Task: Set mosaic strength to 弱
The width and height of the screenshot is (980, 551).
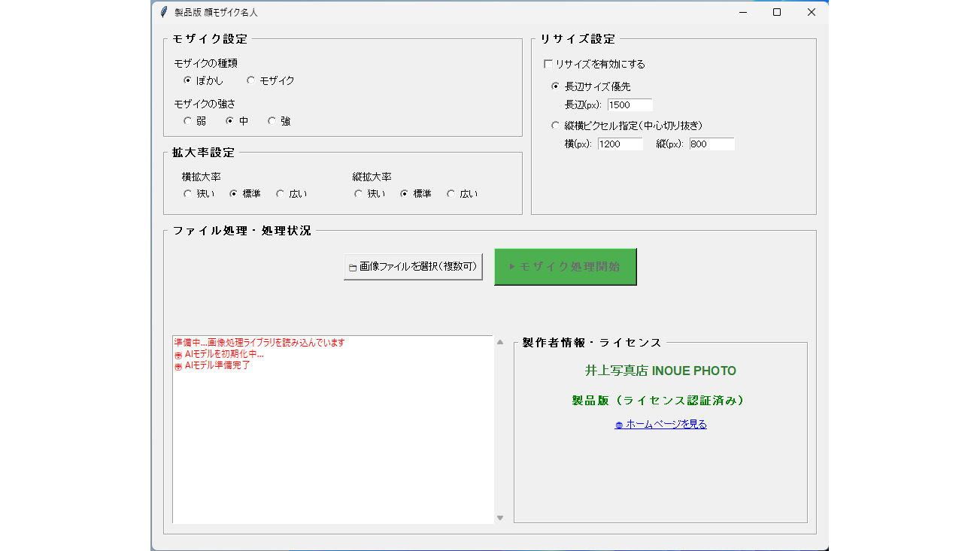Action: (187, 120)
